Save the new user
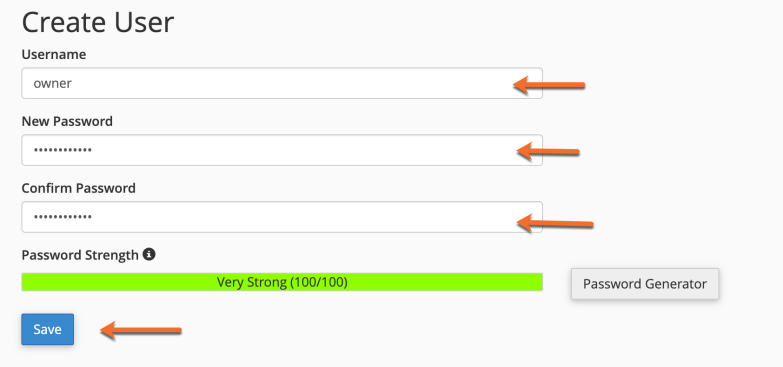The height and width of the screenshot is (367, 783). tap(47, 329)
